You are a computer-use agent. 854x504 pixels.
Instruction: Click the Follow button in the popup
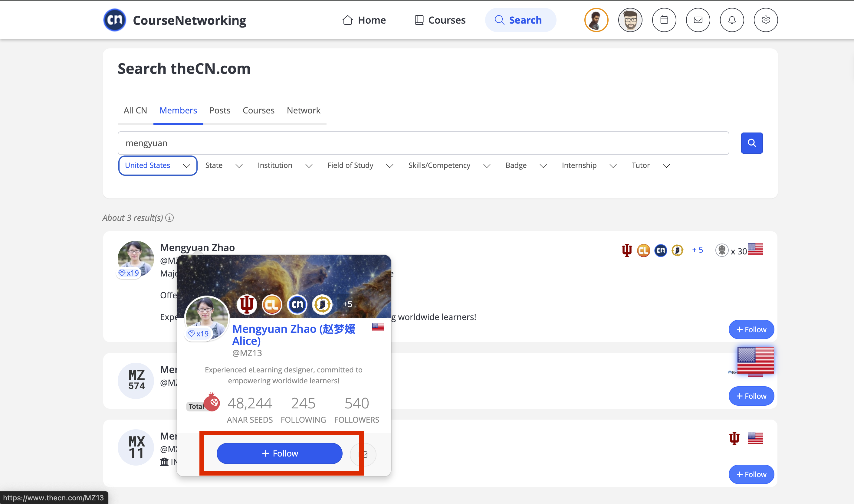[280, 454]
